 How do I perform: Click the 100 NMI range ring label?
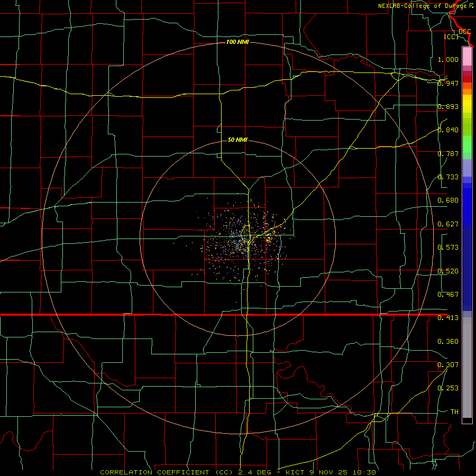(x=237, y=42)
